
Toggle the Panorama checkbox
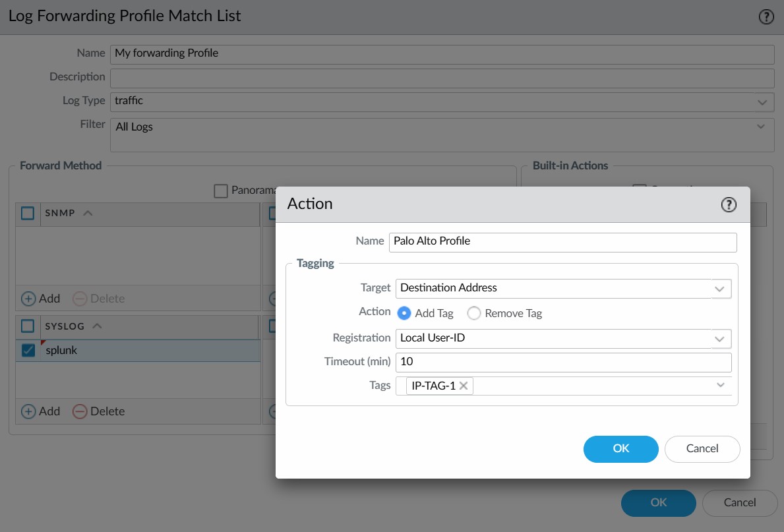point(221,191)
